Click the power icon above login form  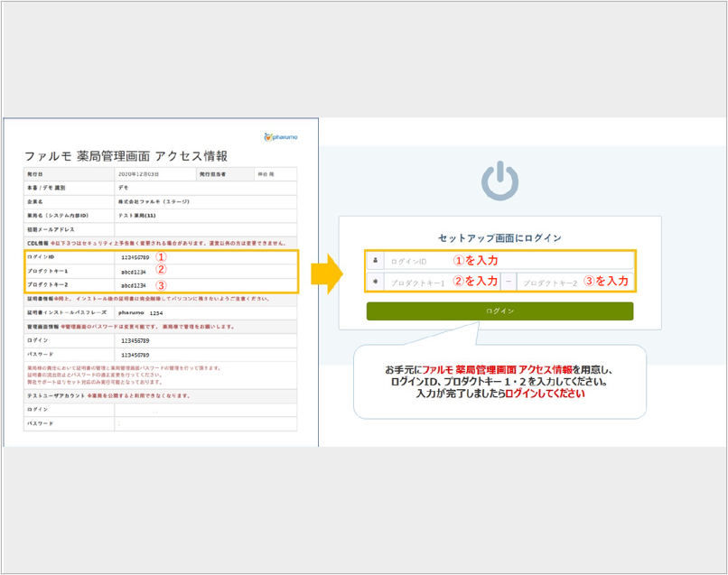click(499, 181)
